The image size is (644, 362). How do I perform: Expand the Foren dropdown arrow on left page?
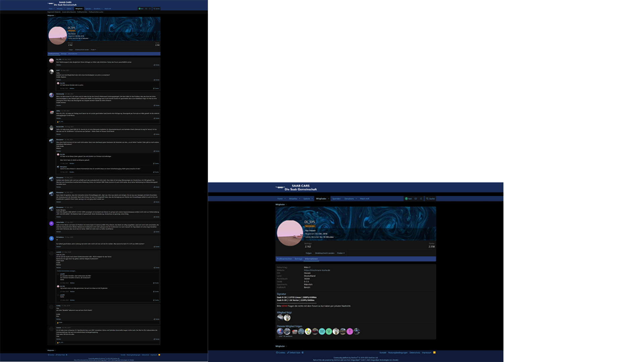54,9
